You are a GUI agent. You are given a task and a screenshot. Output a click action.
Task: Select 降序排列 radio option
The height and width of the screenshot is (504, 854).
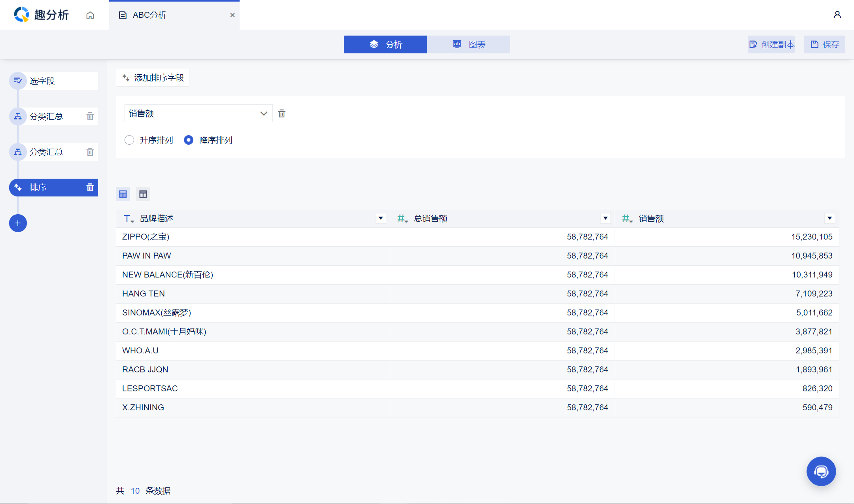click(x=189, y=140)
